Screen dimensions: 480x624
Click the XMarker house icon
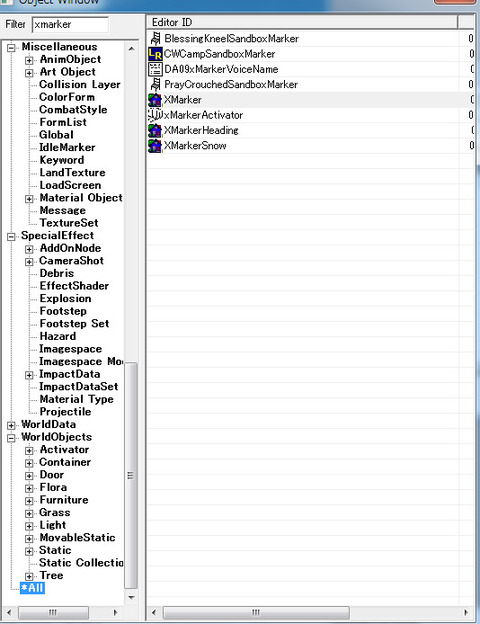[x=155, y=99]
